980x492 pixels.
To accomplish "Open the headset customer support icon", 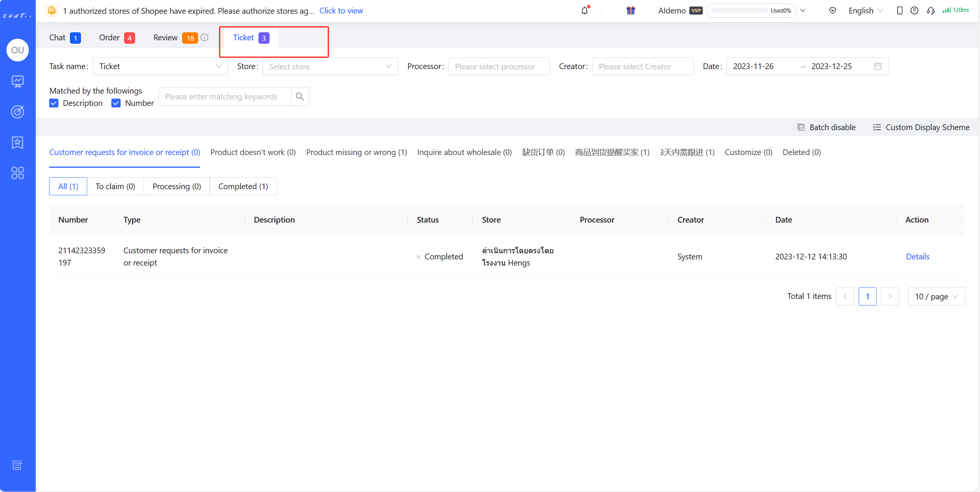I will [x=930, y=11].
